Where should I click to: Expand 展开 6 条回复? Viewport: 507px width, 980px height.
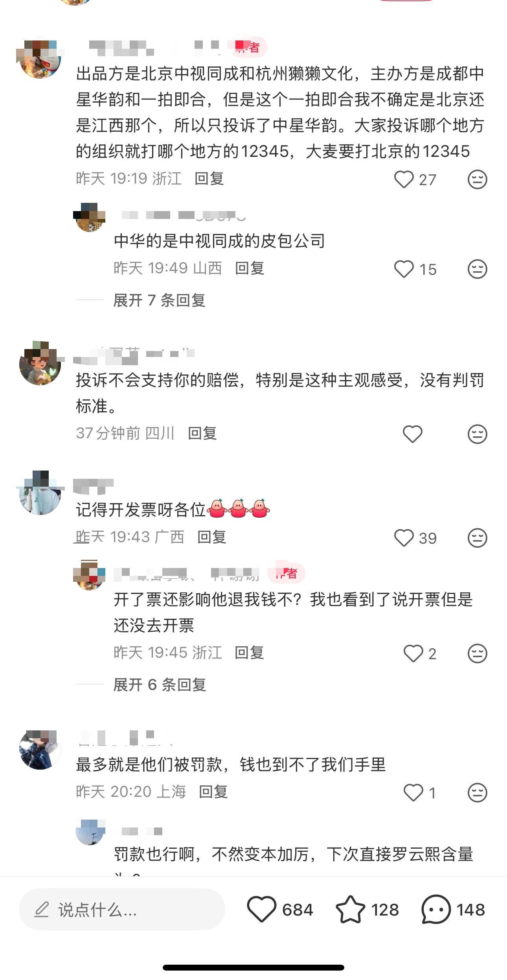coord(160,685)
